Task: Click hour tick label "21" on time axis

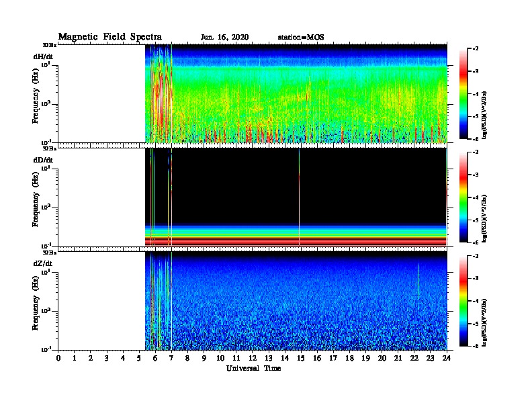Action: tap(398, 358)
